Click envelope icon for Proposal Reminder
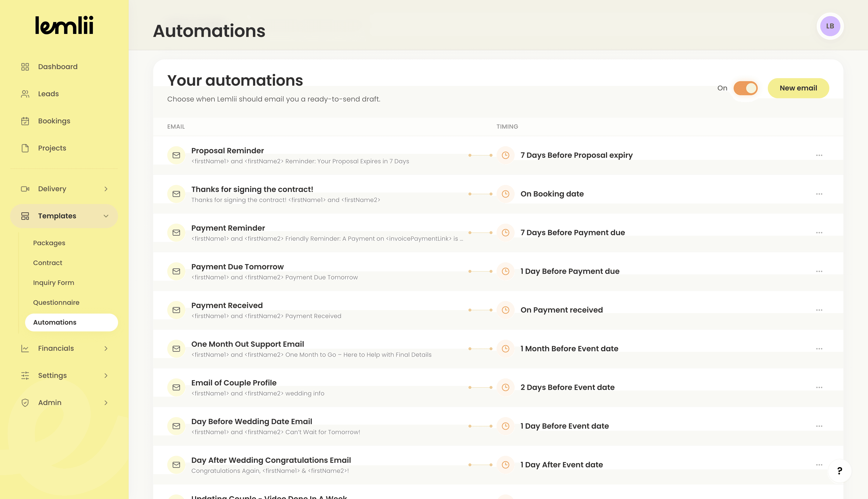 click(x=176, y=155)
